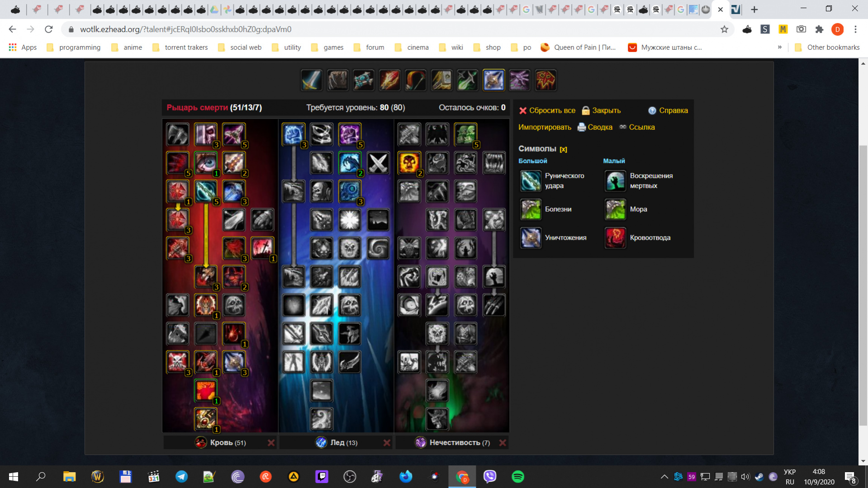Click the Воскрешения мертвых minor glyph icon

click(x=615, y=181)
